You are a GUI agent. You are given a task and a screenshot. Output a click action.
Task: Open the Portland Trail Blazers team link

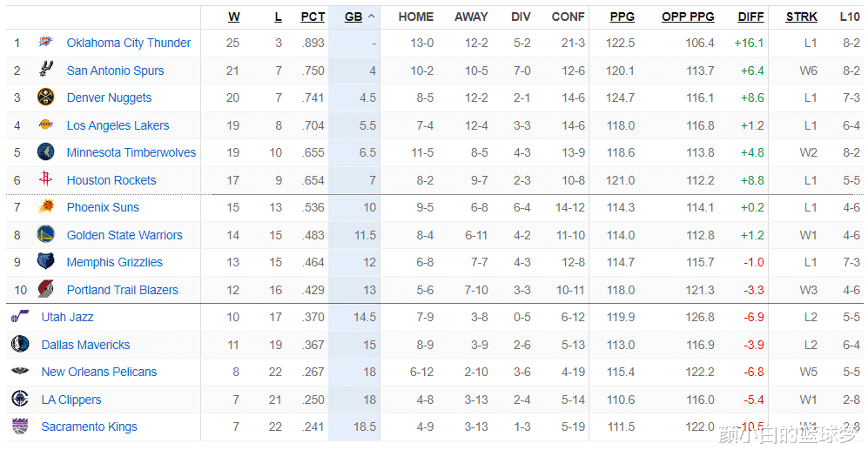(122, 290)
